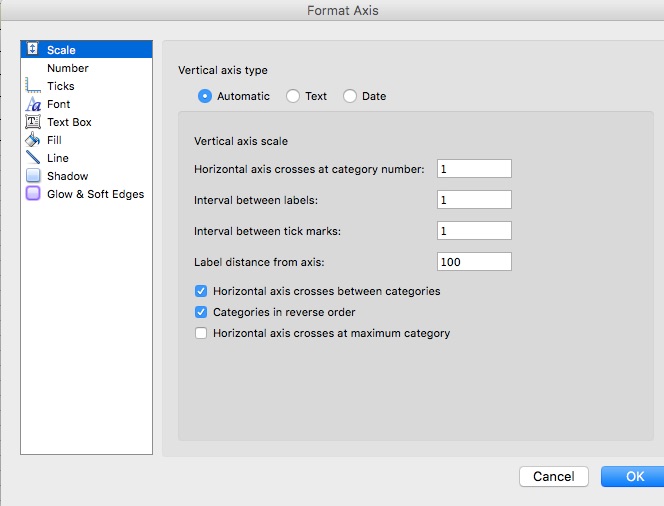Enable Horizontal axis crosses at maximum category

pyautogui.click(x=201, y=333)
